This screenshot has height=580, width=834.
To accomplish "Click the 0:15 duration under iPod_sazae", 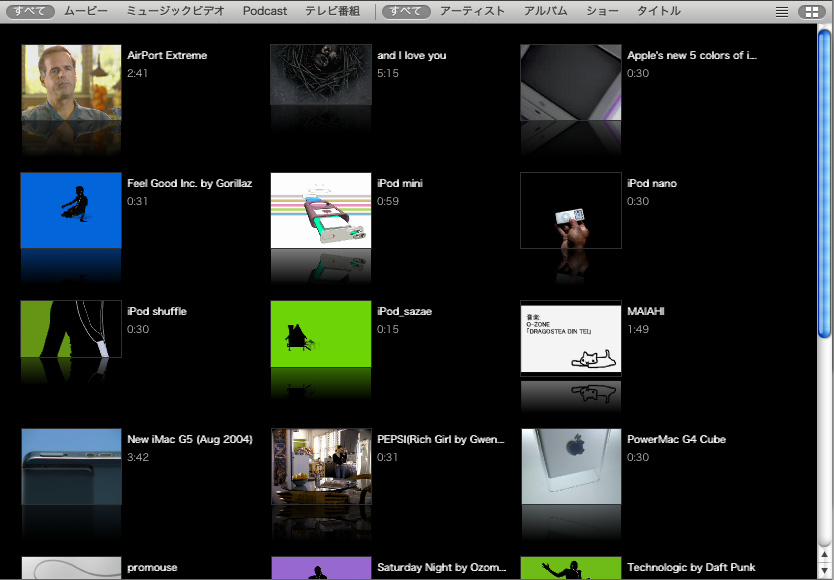I will pos(388,329).
